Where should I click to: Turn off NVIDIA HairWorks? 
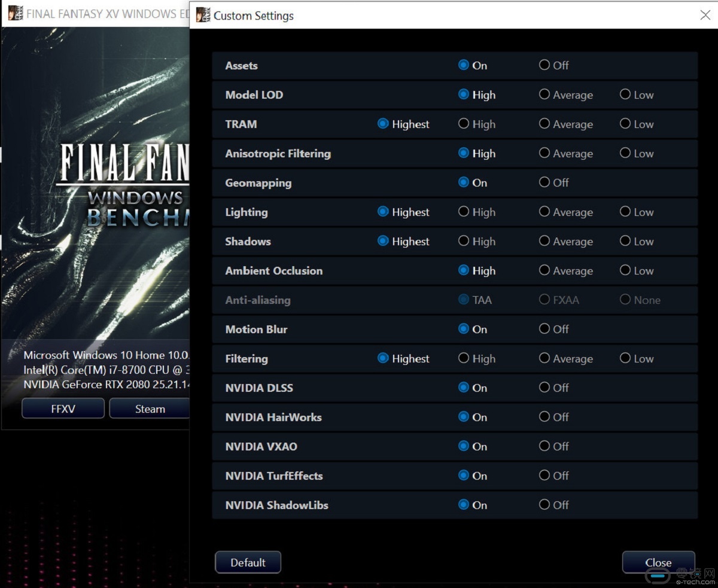(x=544, y=417)
